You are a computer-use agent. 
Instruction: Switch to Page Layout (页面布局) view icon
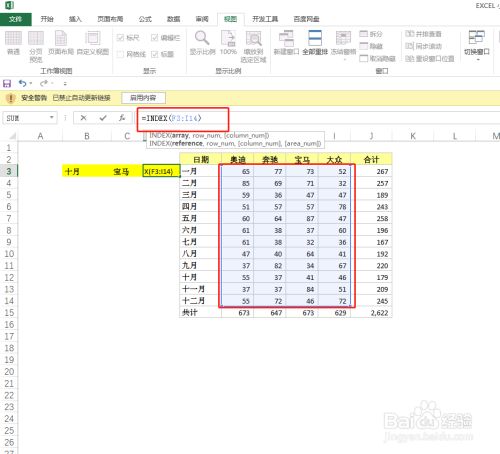pos(61,43)
